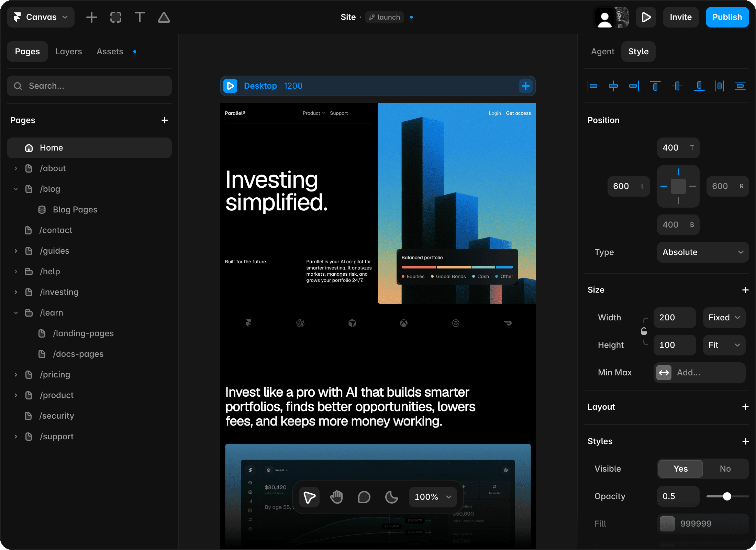
Task: Click the preview play button near Invite
Action: pos(646,17)
